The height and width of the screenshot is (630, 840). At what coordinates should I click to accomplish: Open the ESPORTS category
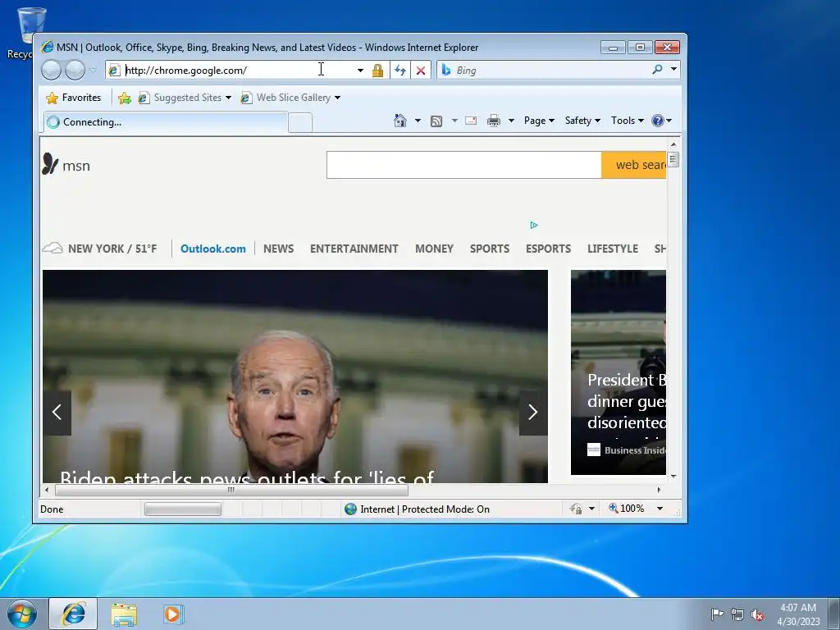point(549,249)
